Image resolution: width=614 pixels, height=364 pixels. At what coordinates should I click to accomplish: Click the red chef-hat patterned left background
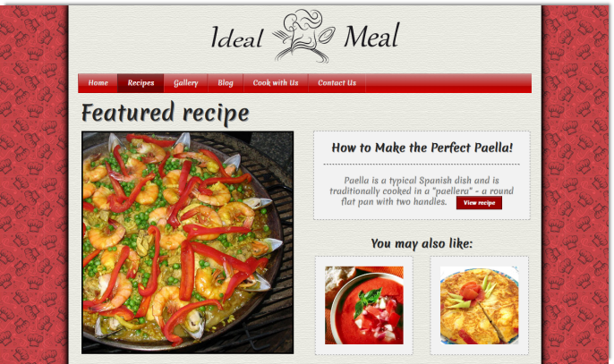tap(34, 185)
